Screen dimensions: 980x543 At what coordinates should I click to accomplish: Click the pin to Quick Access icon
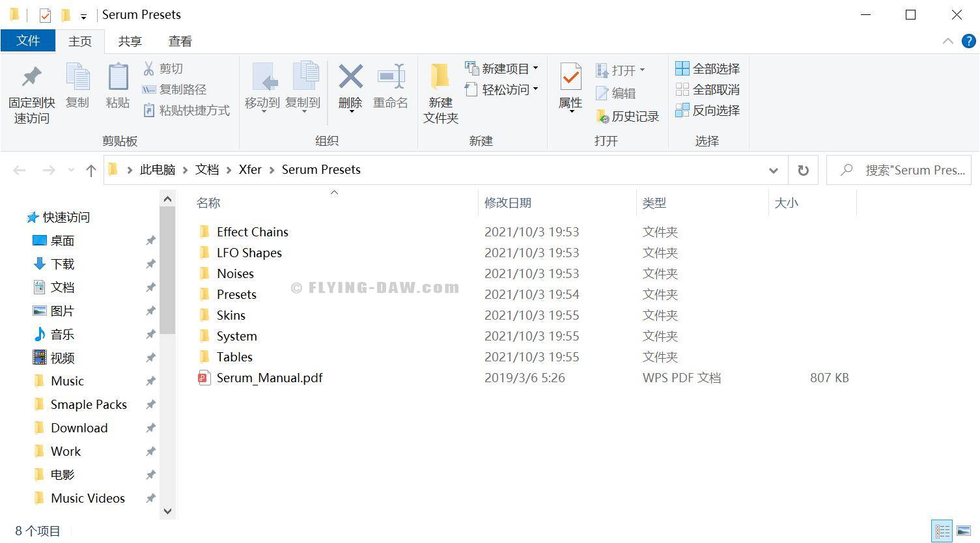(31, 77)
